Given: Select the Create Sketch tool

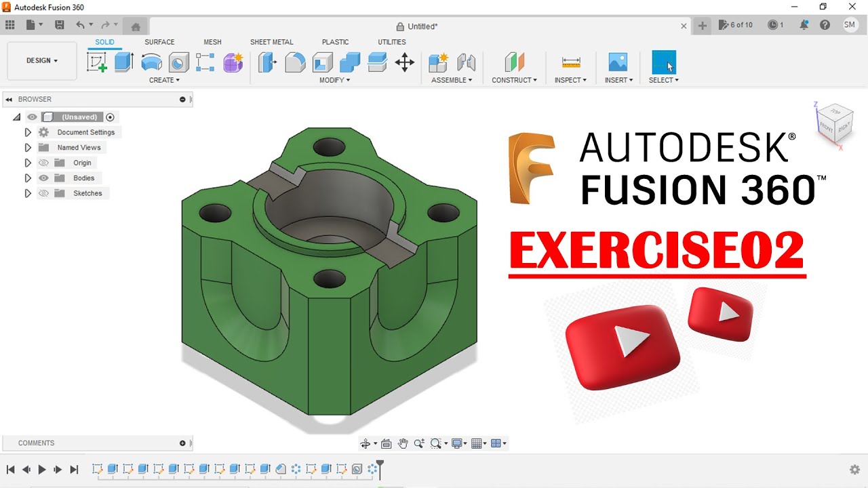Looking at the screenshot, I should click(x=97, y=62).
